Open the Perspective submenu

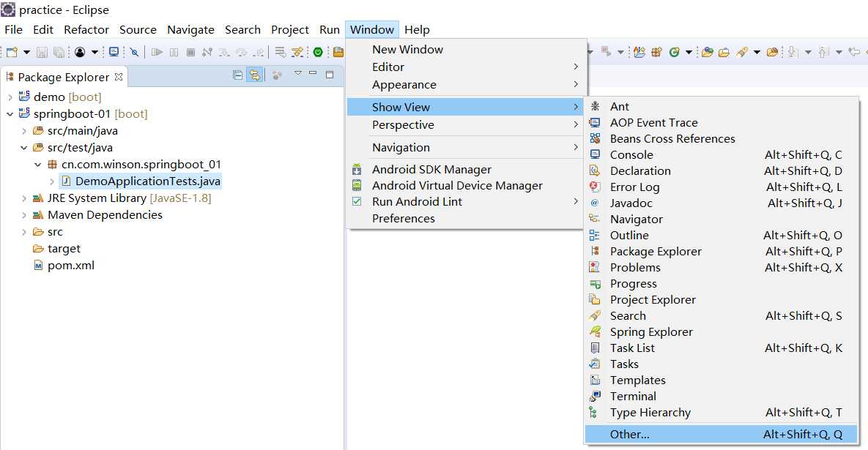pos(465,125)
